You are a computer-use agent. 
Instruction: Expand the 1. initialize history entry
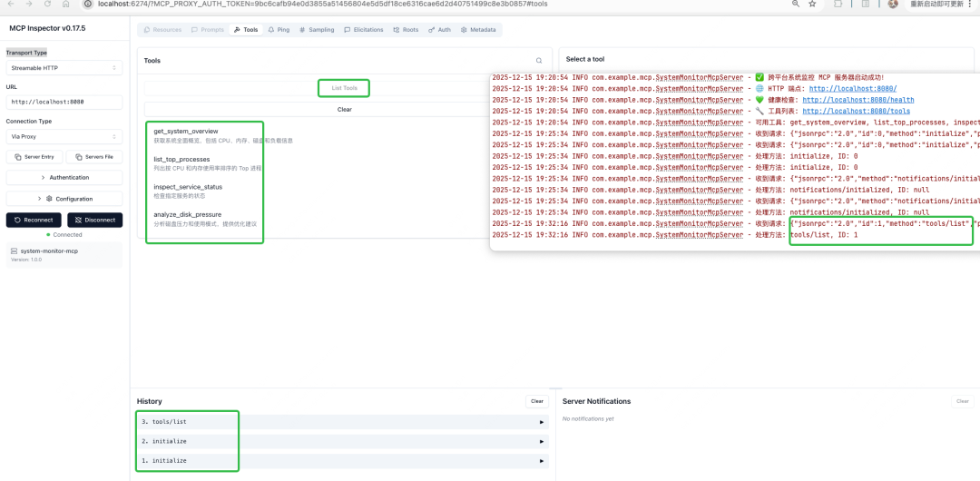coord(342,461)
